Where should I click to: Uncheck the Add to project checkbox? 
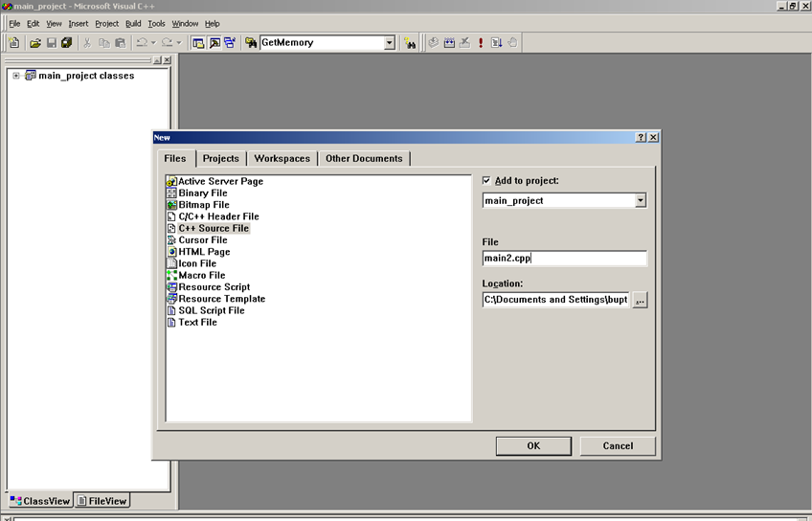click(486, 180)
